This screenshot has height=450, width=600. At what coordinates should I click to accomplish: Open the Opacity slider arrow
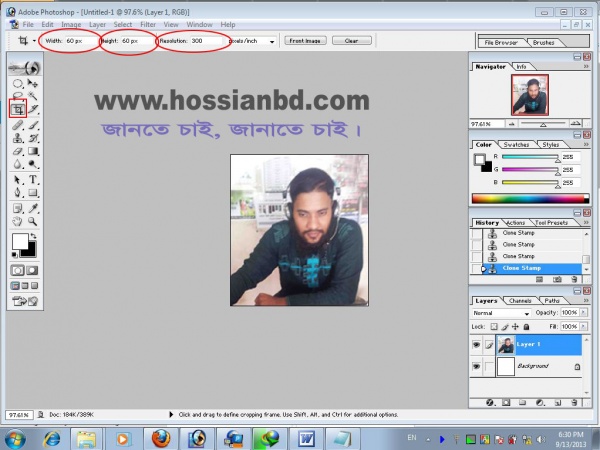click(x=584, y=313)
